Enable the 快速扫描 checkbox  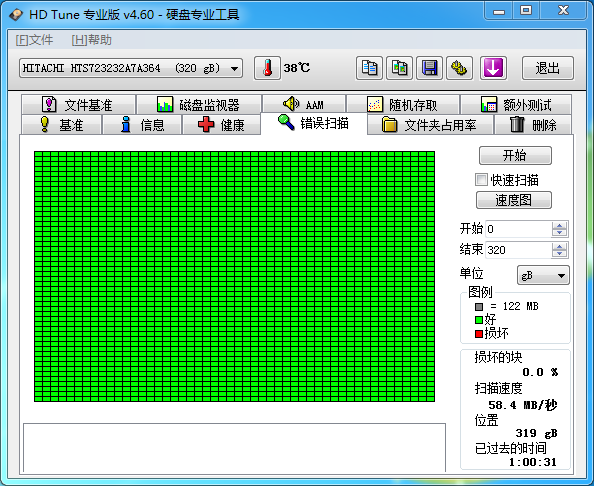pyautogui.click(x=481, y=180)
